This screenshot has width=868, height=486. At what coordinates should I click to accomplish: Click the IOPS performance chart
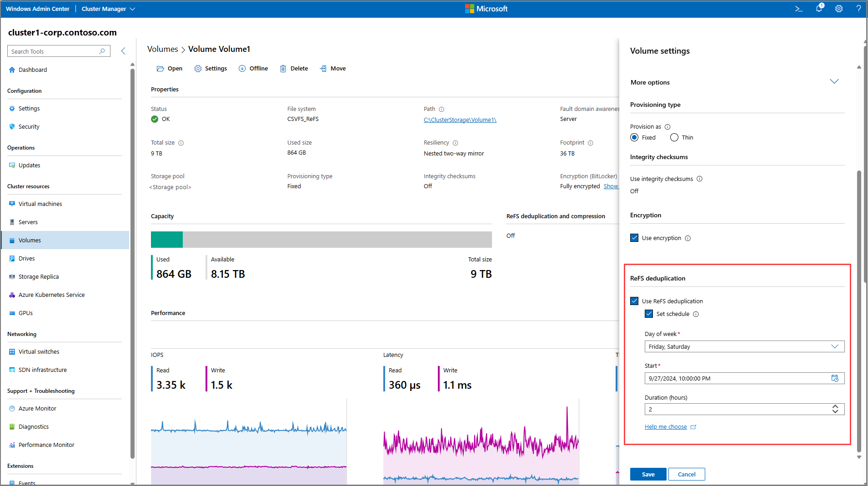[x=249, y=442]
